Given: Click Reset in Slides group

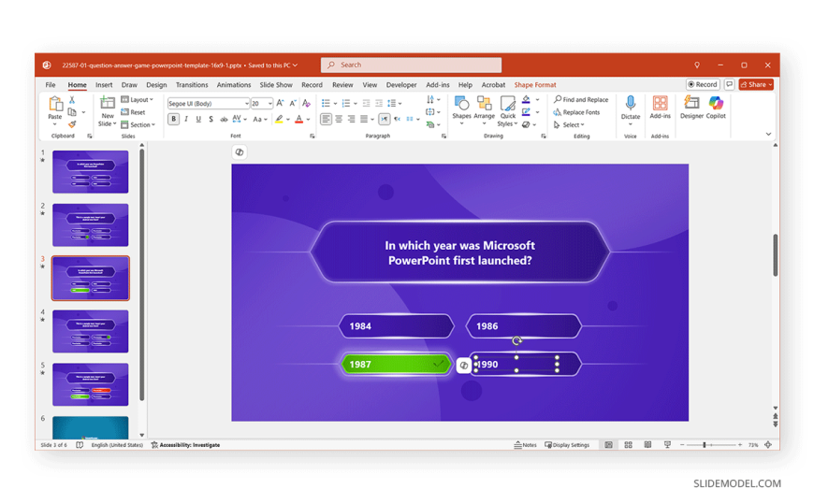Looking at the screenshot, I should pyautogui.click(x=133, y=112).
